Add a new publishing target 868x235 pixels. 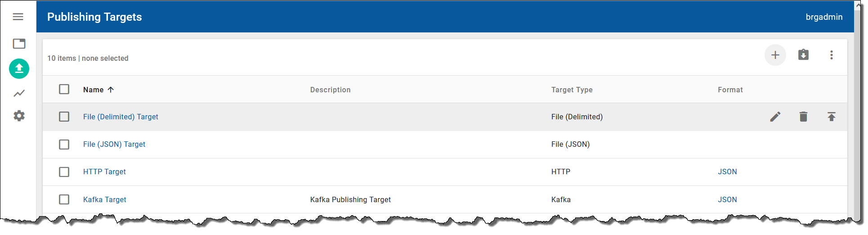pyautogui.click(x=775, y=55)
